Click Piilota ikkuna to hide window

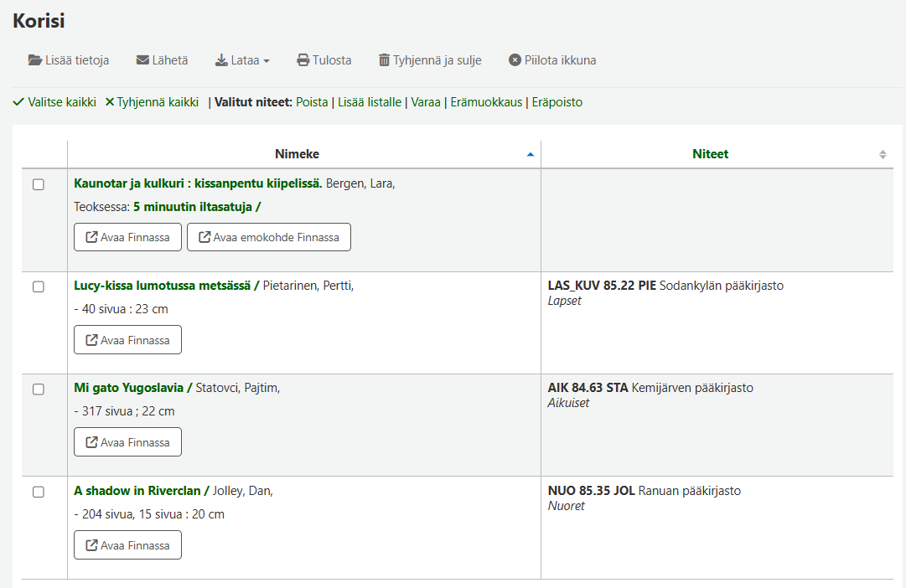(553, 60)
